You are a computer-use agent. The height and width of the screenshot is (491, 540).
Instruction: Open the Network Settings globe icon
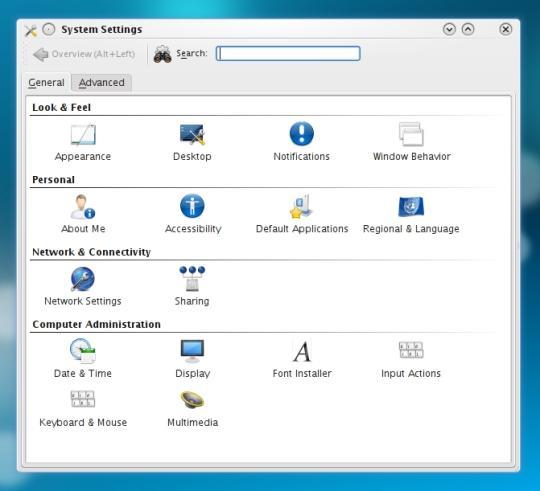(83, 279)
